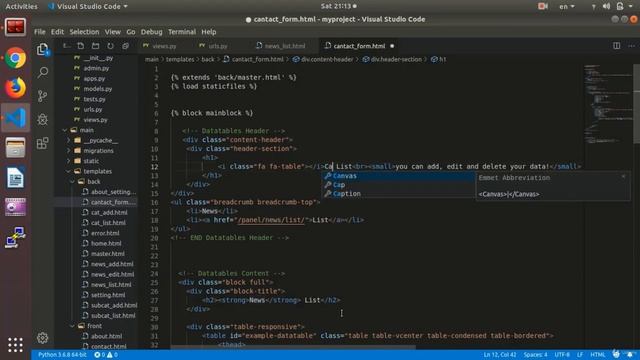Split the editor to the right
This screenshot has height=360, width=640.
pyautogui.click(x=616, y=46)
